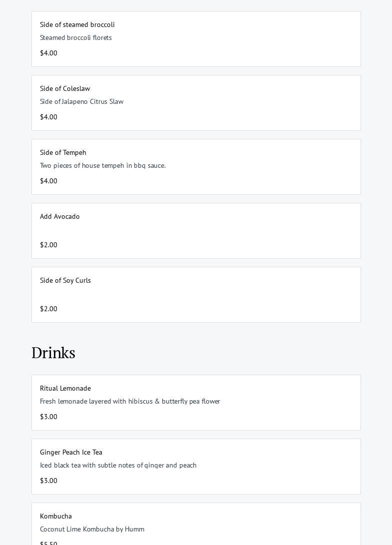Choose the Add Avocado menu item
Viewport: 392px width, 545px height.
196,231
